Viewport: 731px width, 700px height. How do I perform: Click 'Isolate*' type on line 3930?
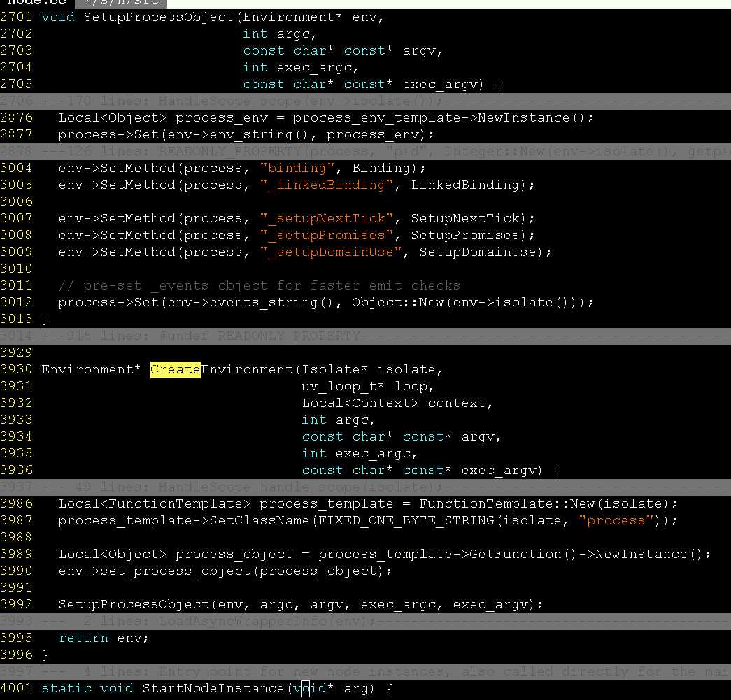[334, 369]
